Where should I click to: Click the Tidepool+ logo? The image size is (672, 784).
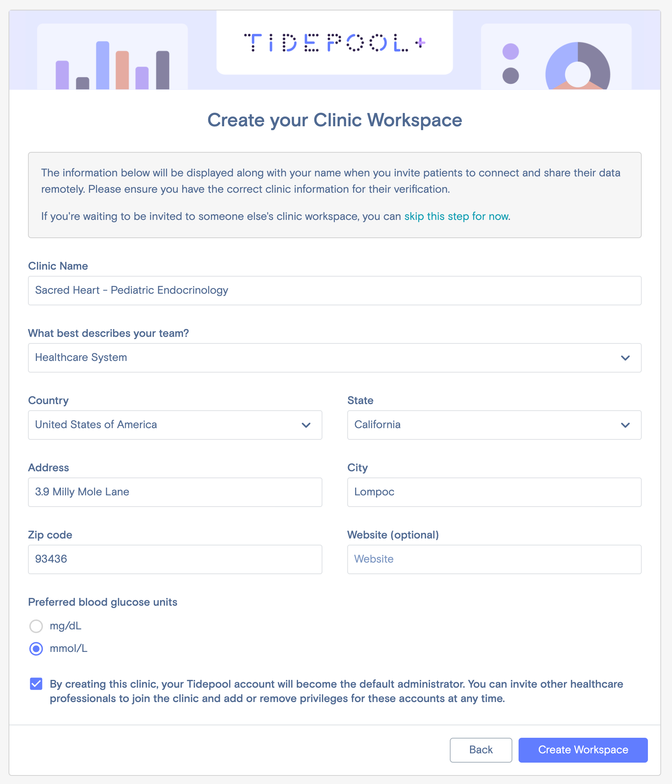point(334,42)
